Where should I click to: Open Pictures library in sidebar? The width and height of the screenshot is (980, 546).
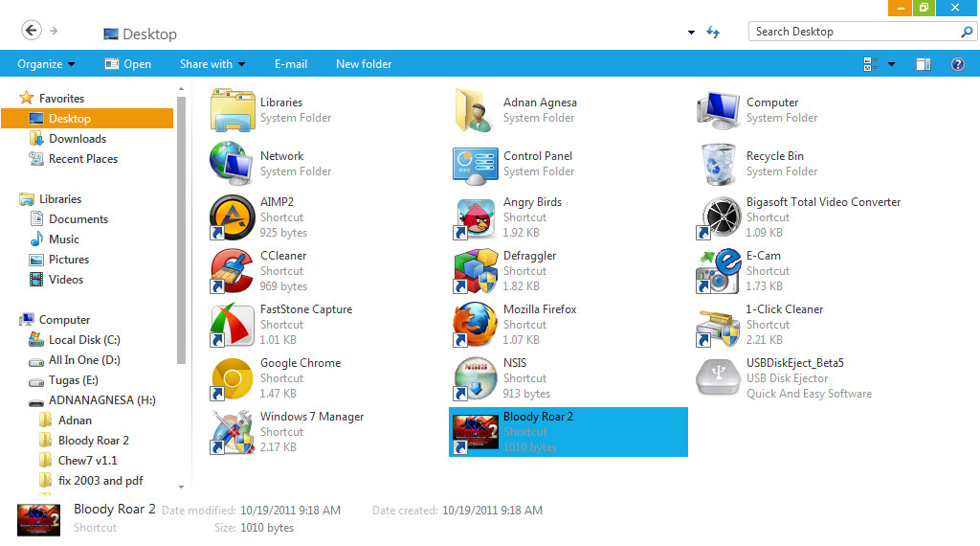[59, 259]
